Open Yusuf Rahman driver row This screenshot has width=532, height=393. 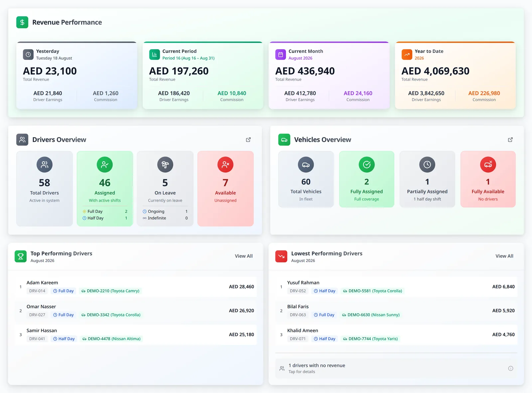click(x=396, y=287)
